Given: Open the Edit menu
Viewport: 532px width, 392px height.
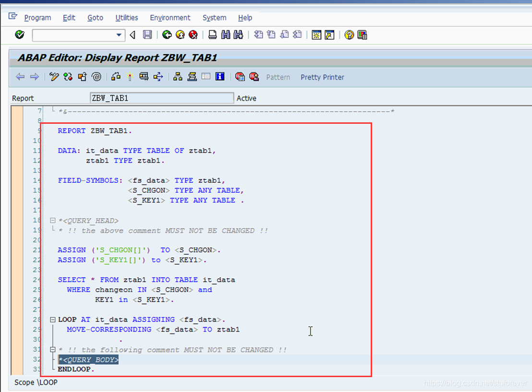Looking at the screenshot, I should 69,18.
